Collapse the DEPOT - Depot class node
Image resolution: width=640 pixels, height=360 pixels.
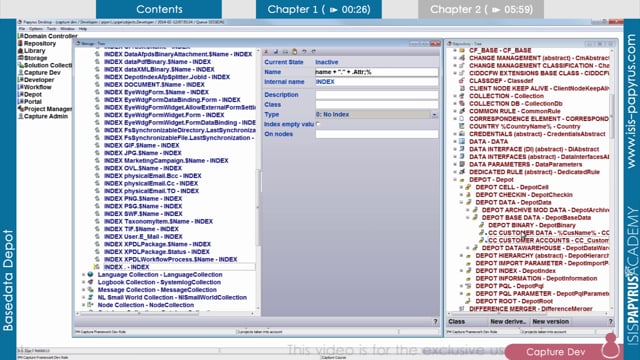tap(455, 180)
